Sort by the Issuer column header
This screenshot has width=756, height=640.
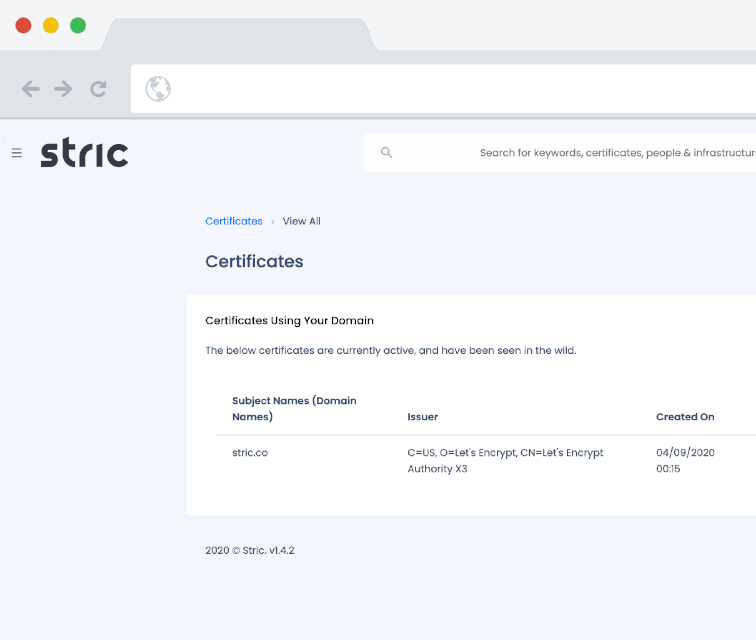[x=422, y=416]
